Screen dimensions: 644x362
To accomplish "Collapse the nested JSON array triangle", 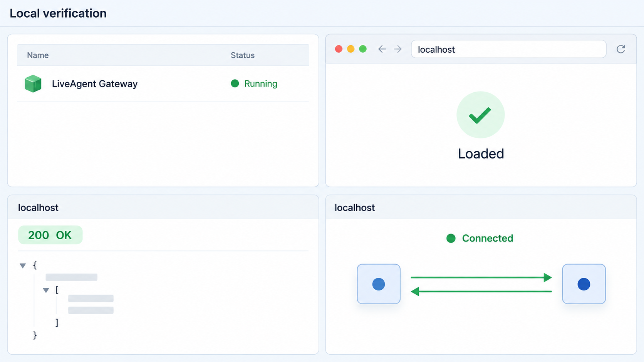I will [x=46, y=290].
